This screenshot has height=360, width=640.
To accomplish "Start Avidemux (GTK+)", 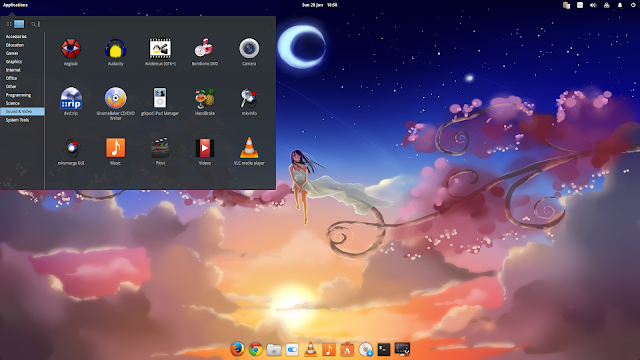I will pos(160,52).
